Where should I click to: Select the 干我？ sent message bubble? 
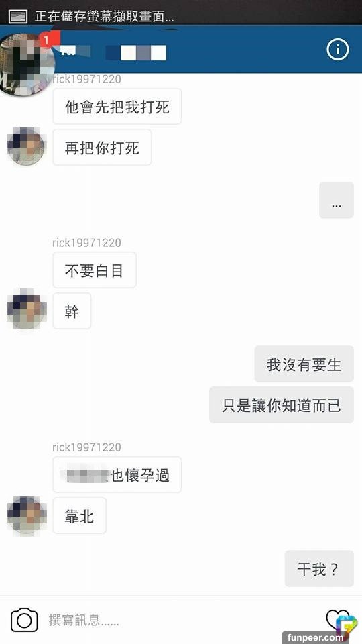point(319,568)
